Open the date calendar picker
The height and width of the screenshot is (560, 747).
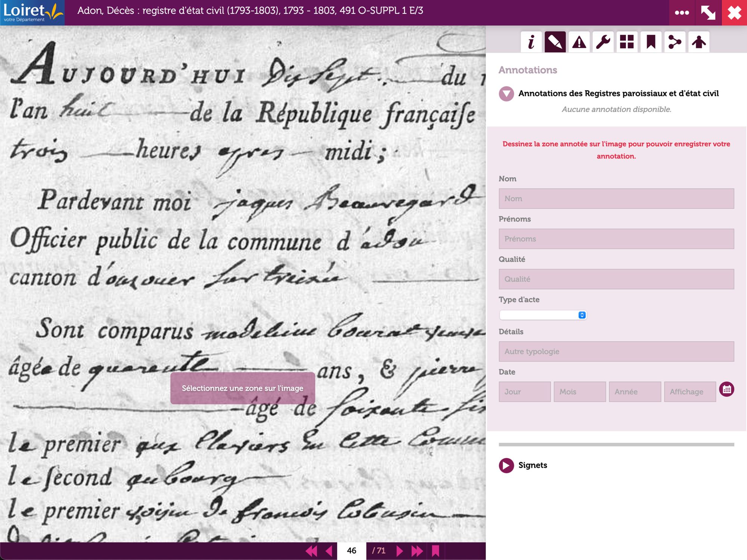(x=726, y=389)
